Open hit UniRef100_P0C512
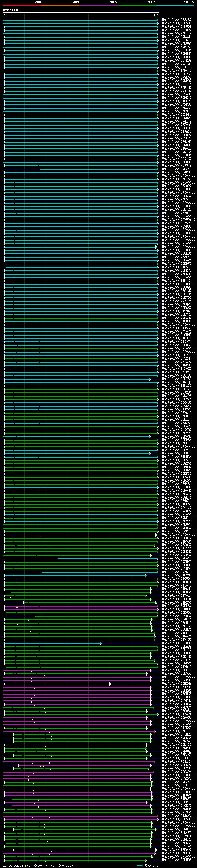 (176, 200)
